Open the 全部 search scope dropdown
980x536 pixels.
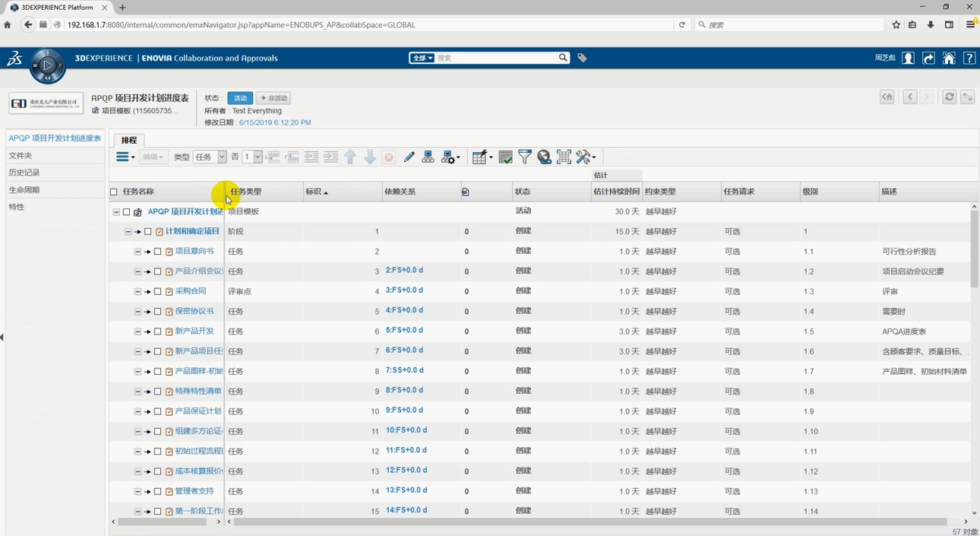422,58
